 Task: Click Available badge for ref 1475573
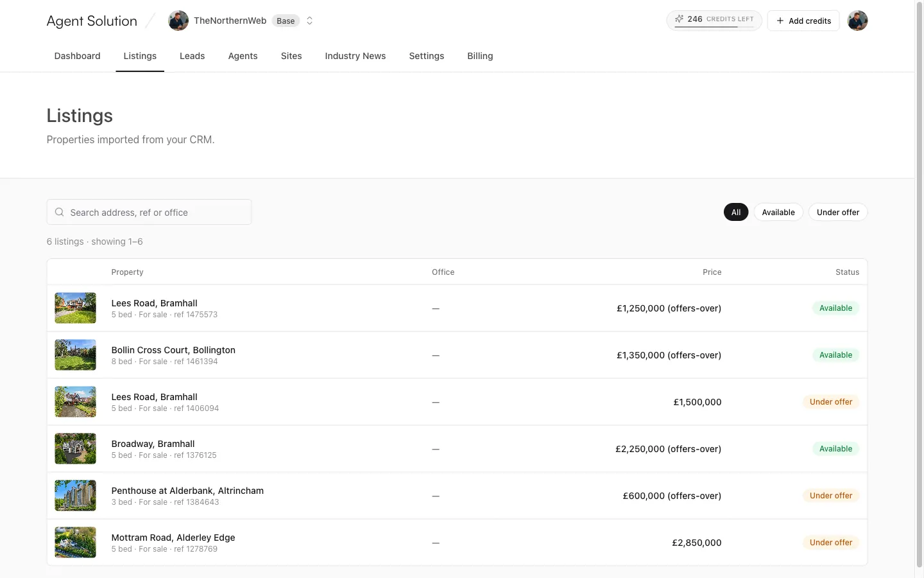(835, 308)
